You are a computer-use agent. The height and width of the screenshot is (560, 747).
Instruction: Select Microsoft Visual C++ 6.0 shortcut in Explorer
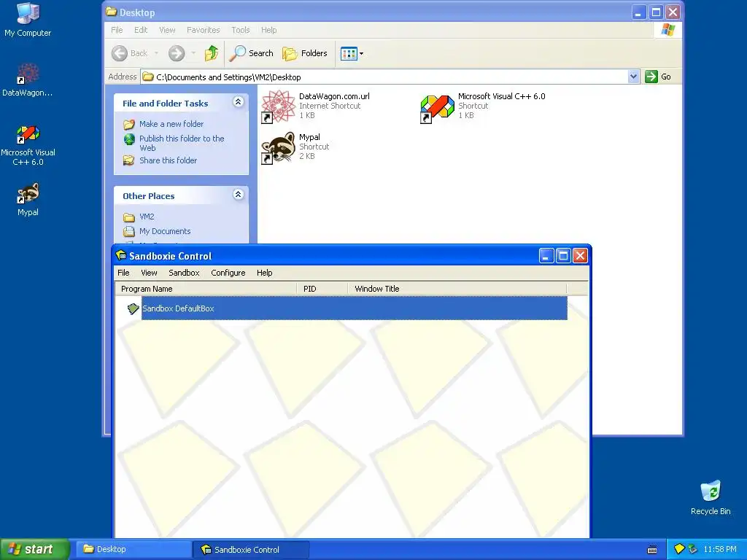point(483,106)
